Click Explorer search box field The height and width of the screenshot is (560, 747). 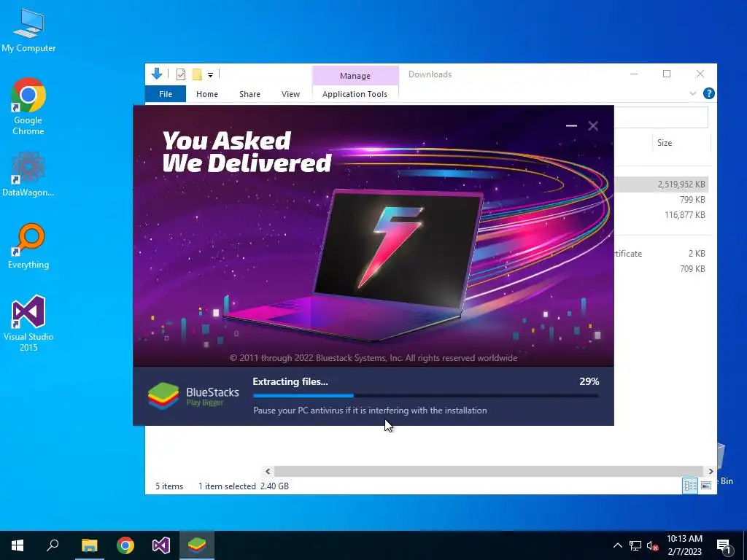tap(661, 117)
